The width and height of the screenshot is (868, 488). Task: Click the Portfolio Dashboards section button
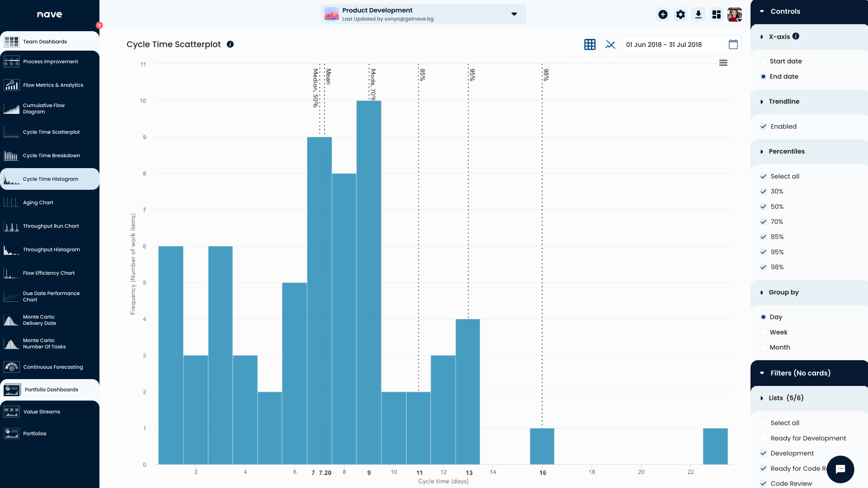click(x=51, y=389)
